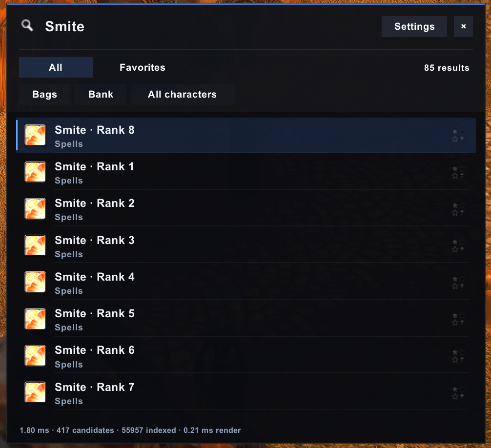Select the "Smite · Rank 1" result title
Viewport: 491px width, 448px height.
[x=94, y=166]
